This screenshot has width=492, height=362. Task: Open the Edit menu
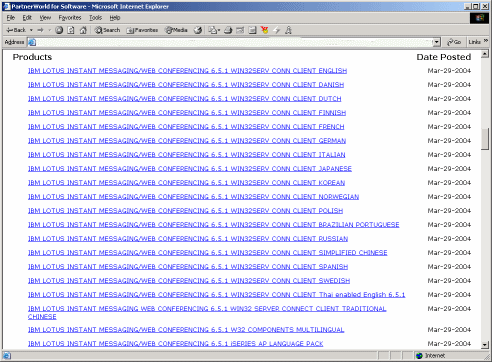[27, 18]
